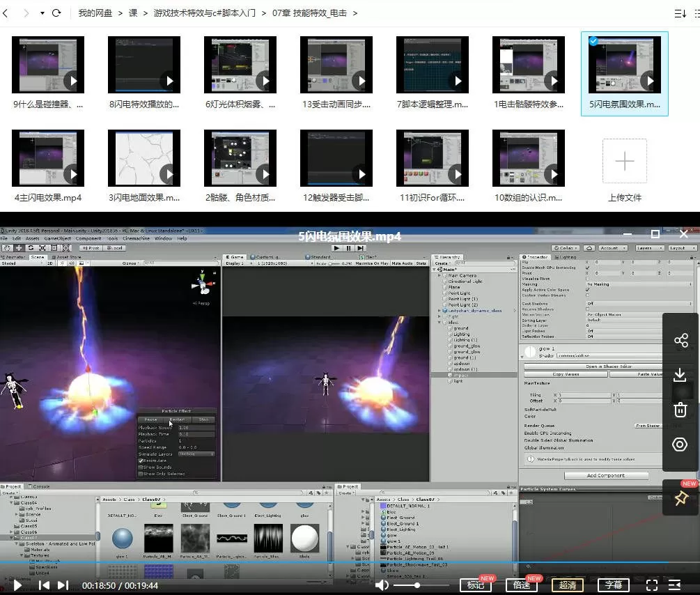
Task: Open the 倍速 playback speed menu
Action: [x=521, y=585]
